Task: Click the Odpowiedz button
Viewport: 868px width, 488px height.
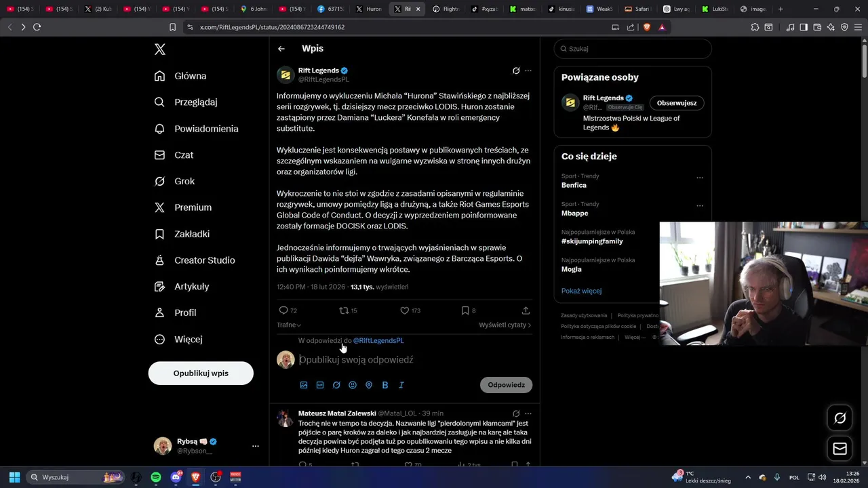Action: click(507, 385)
